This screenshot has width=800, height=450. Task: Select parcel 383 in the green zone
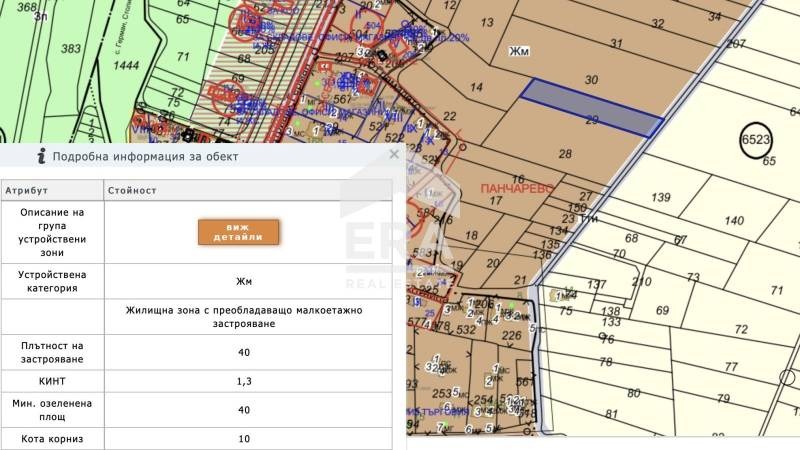69,49
